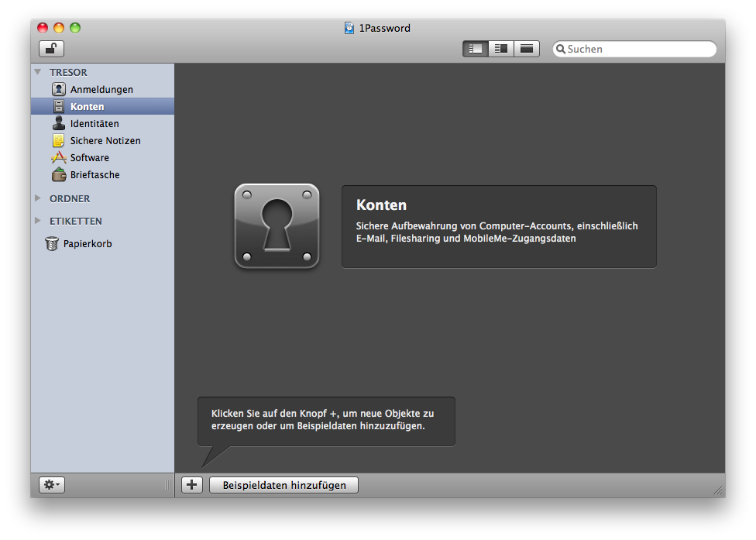
Task: Switch to the middle layout view
Action: point(500,49)
